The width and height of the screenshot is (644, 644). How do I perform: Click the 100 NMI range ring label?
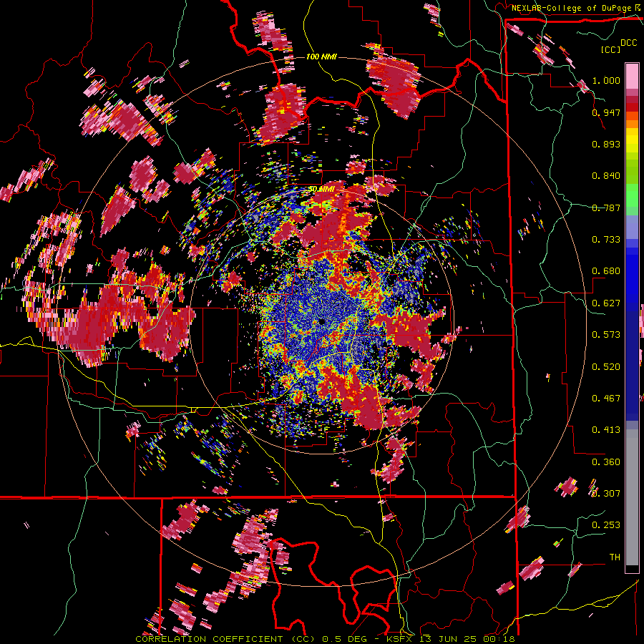321,57
